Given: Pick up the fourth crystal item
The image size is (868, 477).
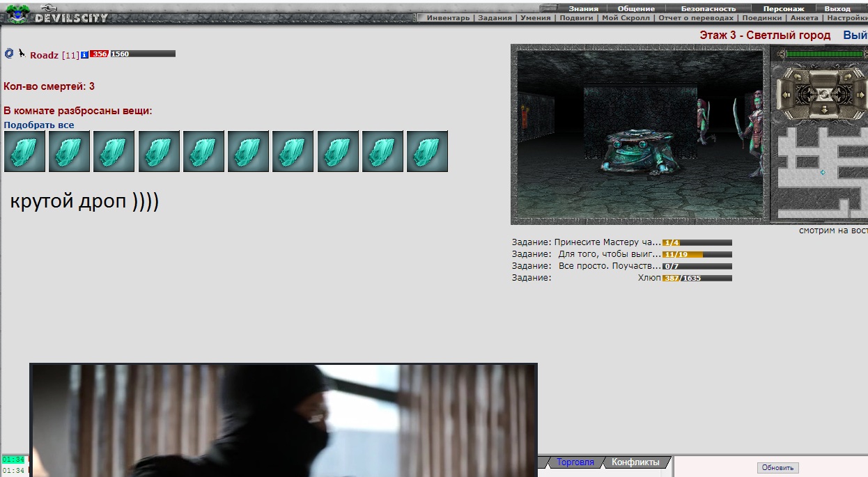Looking at the screenshot, I should [159, 151].
